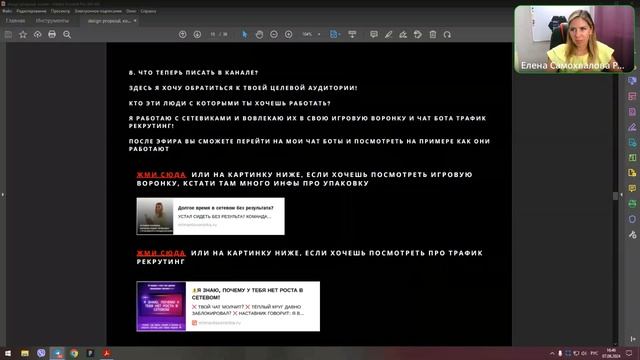The image size is (640, 360).
Task: Click the scrolling mode toolbar icon
Action: (352, 35)
